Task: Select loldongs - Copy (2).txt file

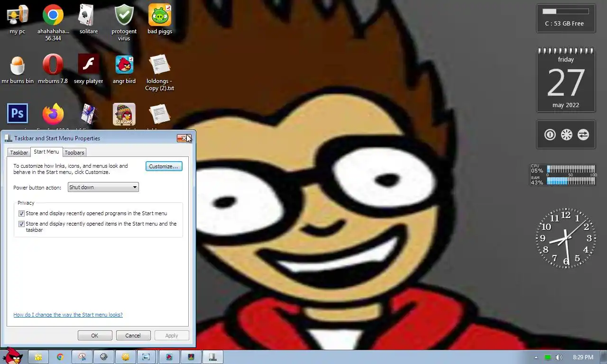Action: pos(160,72)
